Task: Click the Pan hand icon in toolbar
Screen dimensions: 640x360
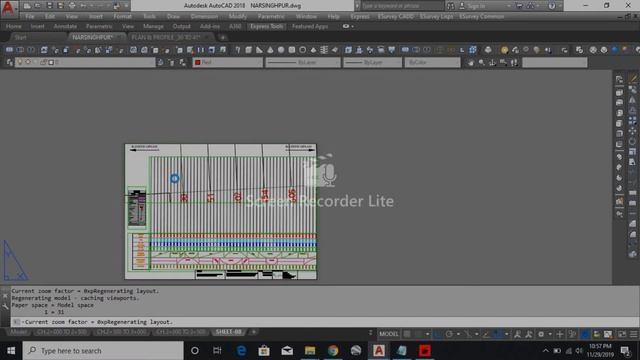Action: tap(471, 62)
